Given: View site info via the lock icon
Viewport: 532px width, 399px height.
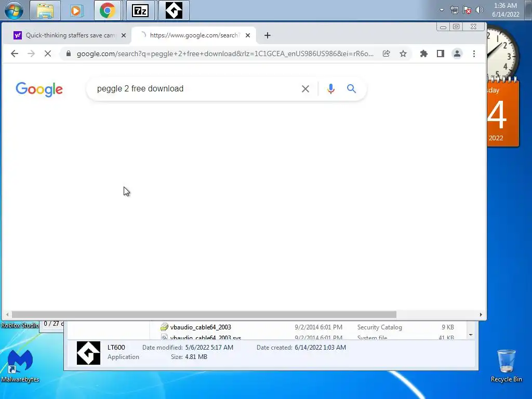Looking at the screenshot, I should (68, 54).
